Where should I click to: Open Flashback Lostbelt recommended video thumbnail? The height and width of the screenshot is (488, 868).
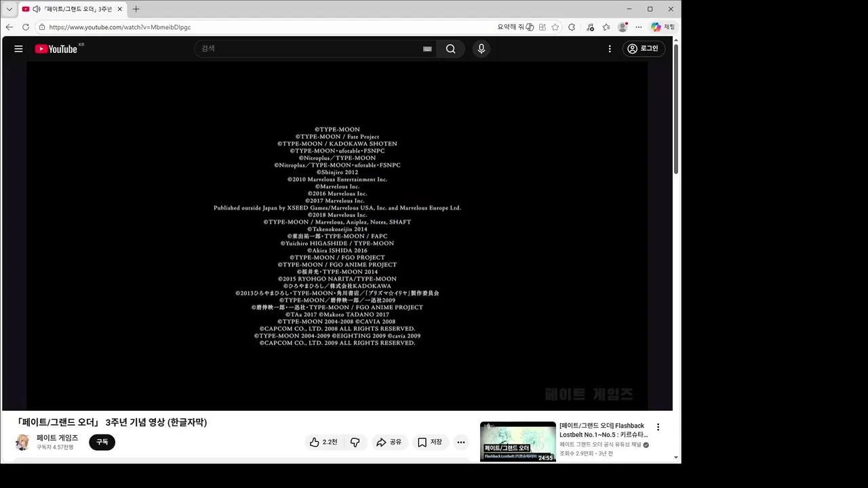point(518,442)
